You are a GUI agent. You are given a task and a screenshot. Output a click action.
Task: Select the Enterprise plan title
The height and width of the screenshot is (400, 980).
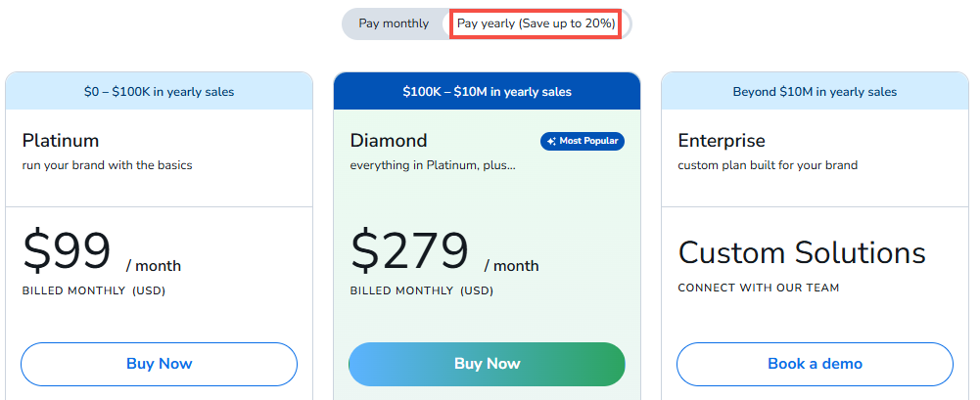point(722,141)
